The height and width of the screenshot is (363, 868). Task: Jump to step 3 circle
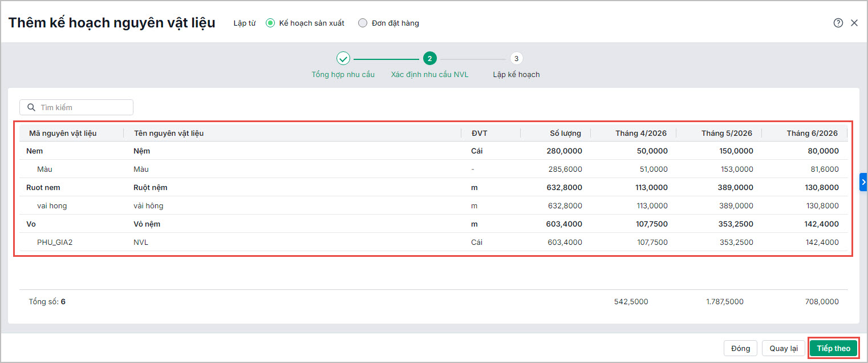(516, 58)
